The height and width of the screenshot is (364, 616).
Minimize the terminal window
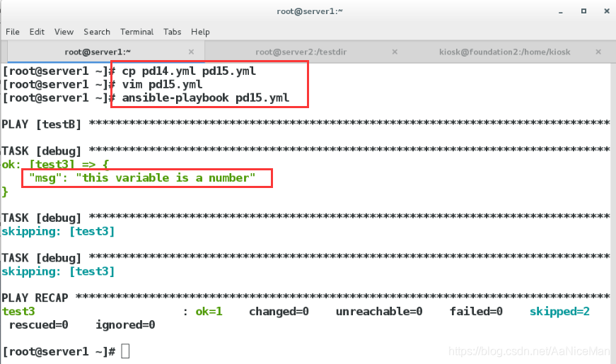561,12
